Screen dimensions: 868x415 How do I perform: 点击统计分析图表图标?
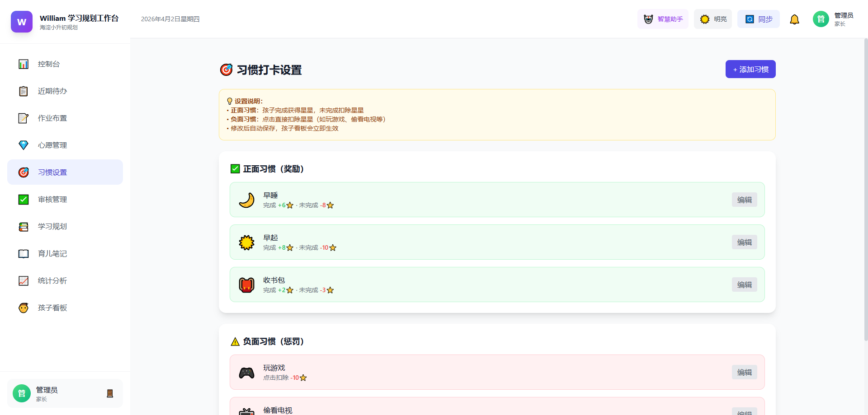tap(23, 280)
